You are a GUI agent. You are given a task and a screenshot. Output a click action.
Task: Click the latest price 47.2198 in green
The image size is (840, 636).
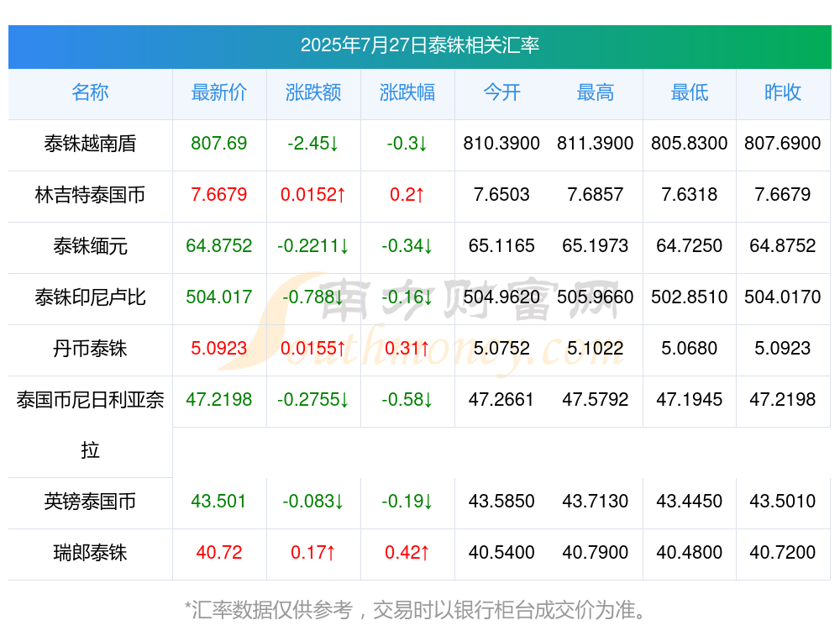pos(219,400)
